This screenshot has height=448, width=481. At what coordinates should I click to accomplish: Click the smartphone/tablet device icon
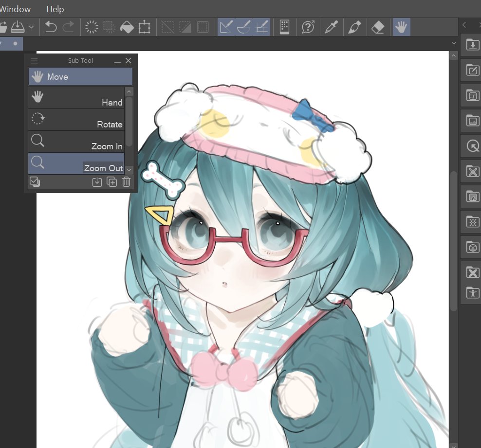pos(284,27)
